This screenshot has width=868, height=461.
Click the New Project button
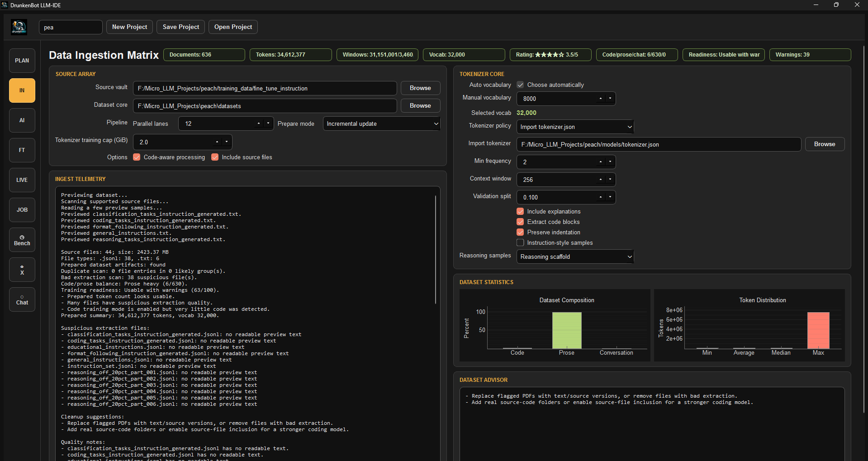pos(130,27)
